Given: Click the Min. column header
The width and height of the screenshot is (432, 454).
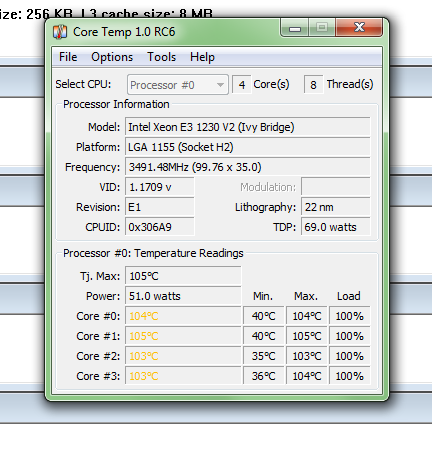Looking at the screenshot, I should 263,296.
